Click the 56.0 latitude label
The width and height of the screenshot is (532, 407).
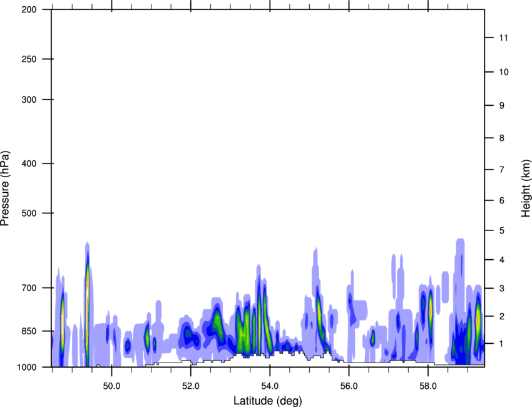pyautogui.click(x=349, y=386)
